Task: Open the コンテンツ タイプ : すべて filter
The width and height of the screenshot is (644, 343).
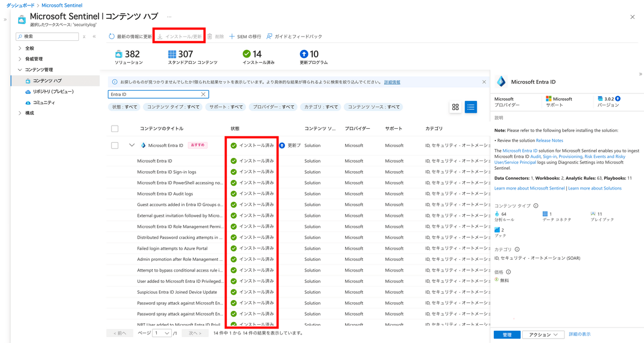Action: click(x=173, y=107)
